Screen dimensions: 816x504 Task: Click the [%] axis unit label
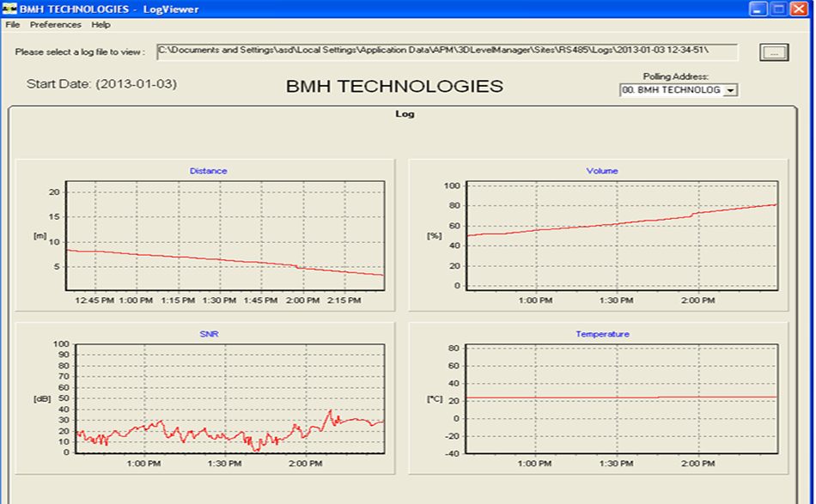(434, 235)
